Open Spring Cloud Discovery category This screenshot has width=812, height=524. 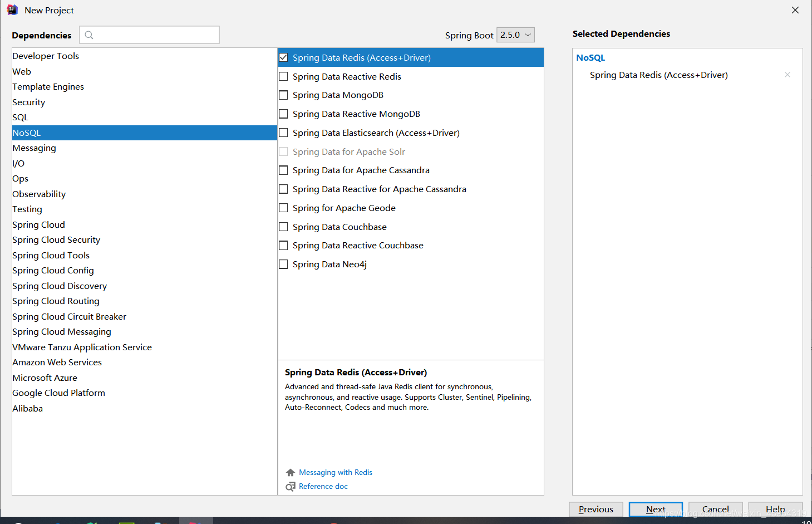pos(145,286)
